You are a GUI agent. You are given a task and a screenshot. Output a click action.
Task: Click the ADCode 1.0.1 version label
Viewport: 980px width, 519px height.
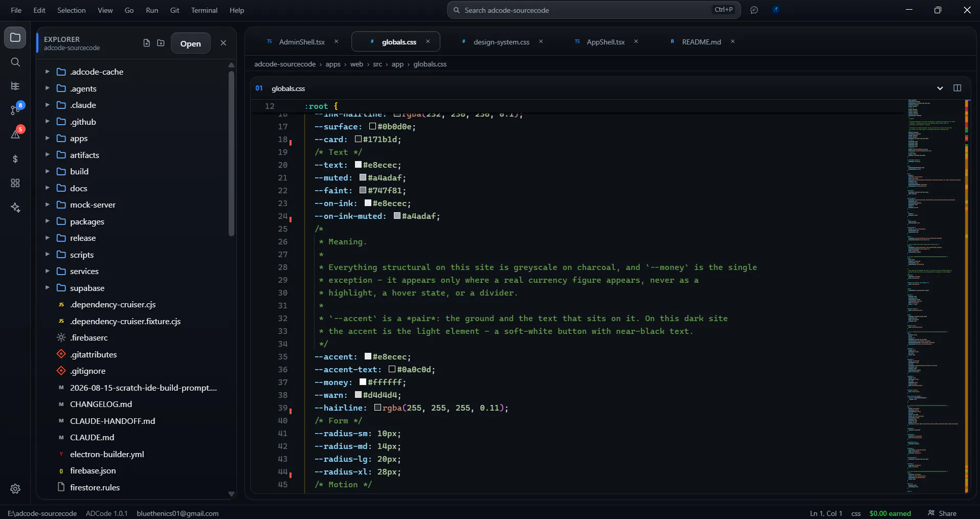click(106, 513)
